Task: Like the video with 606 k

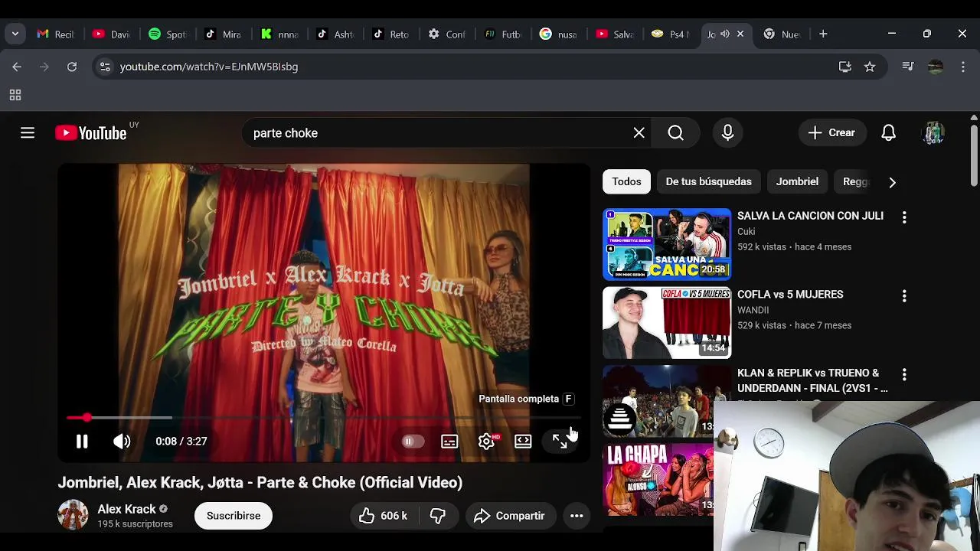Action: click(x=383, y=516)
